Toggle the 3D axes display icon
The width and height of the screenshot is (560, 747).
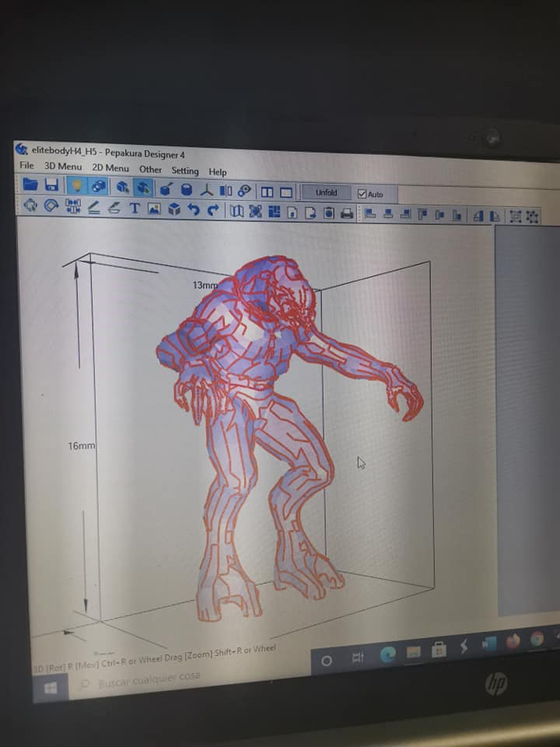[206, 190]
